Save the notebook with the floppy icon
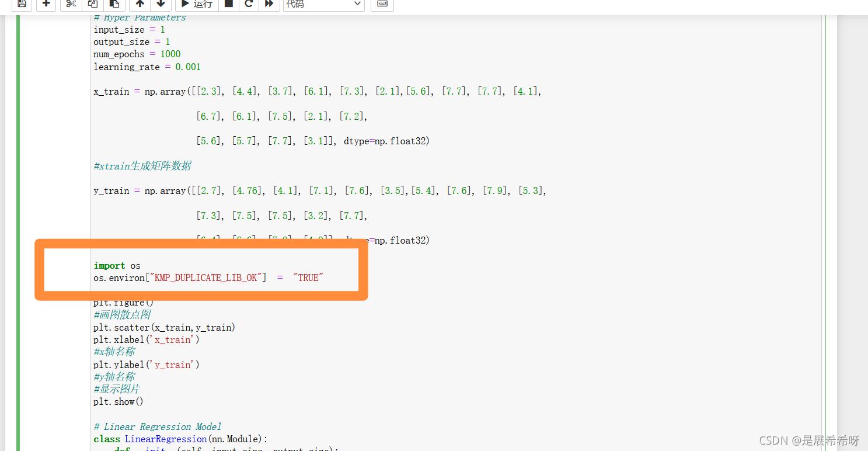The image size is (868, 451). click(22, 4)
